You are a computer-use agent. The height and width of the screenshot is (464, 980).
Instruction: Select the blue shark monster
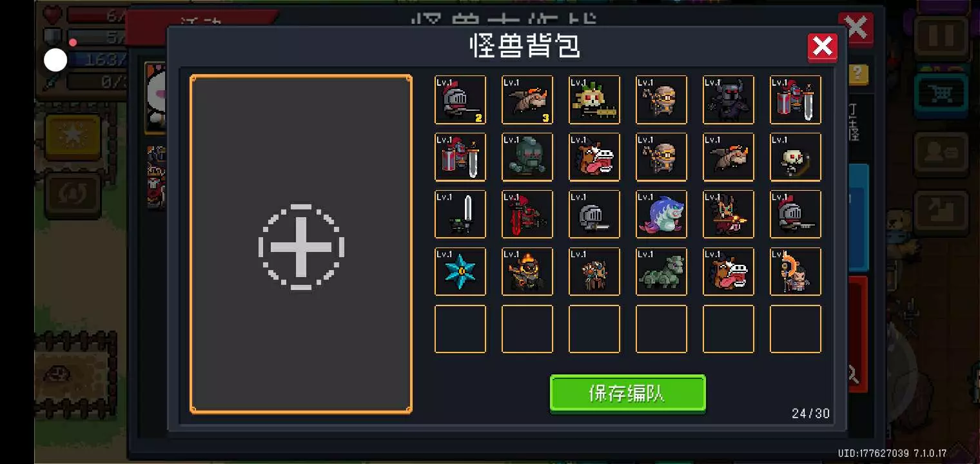(x=661, y=215)
